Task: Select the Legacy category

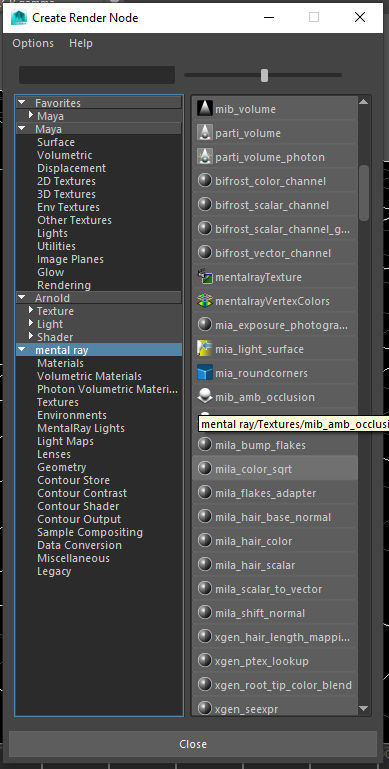Action: 54,571
